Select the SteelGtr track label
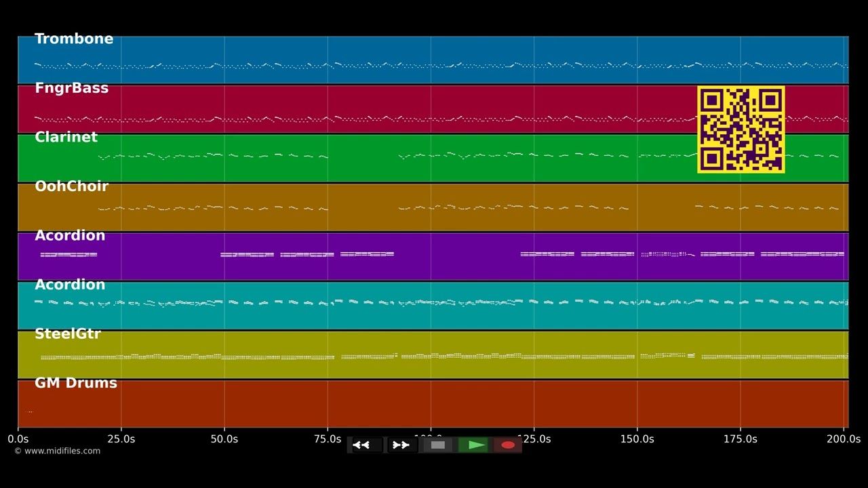868x488 pixels. [68, 334]
